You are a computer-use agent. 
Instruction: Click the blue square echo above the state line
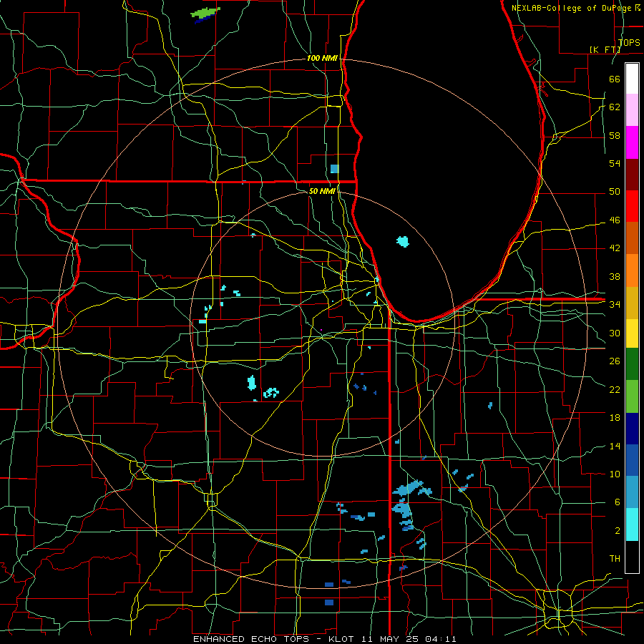[335, 169]
